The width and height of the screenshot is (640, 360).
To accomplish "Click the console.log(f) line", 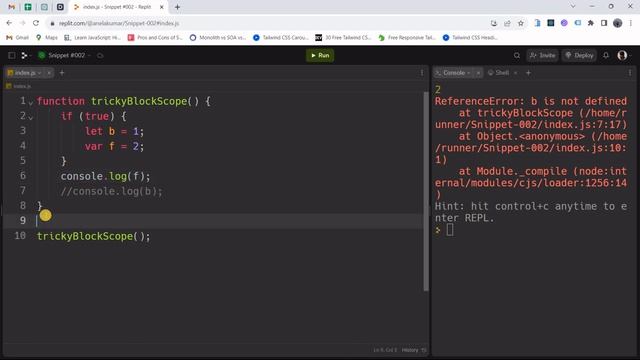I will point(105,176).
